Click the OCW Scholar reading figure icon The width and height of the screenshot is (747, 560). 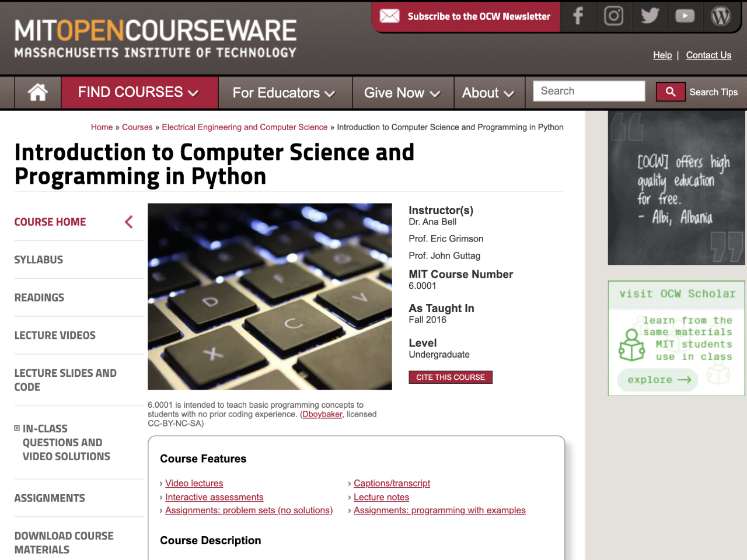point(631,345)
